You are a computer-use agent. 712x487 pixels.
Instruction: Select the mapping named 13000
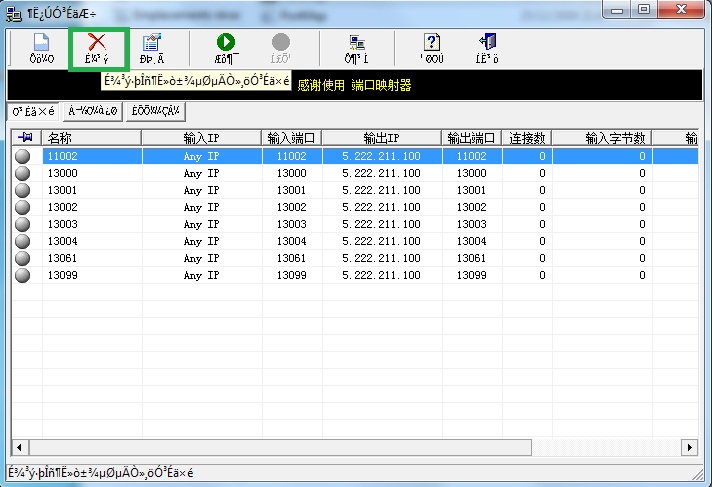coord(62,173)
